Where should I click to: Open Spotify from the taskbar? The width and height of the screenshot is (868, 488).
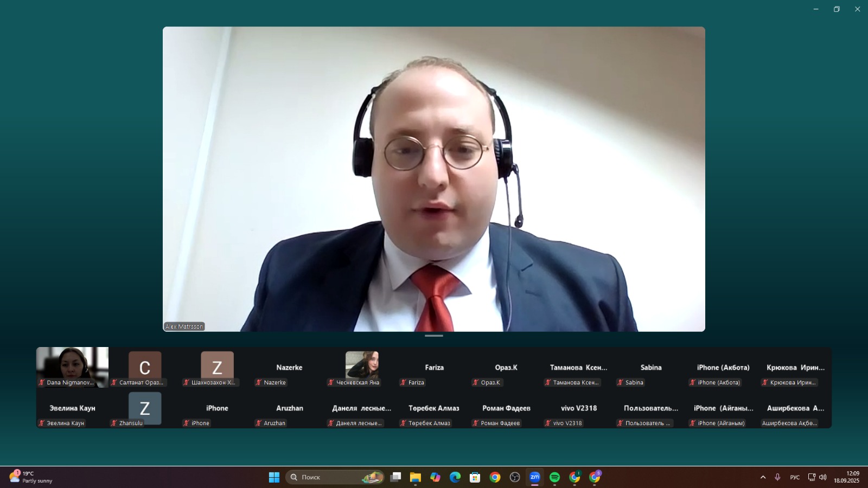click(554, 477)
